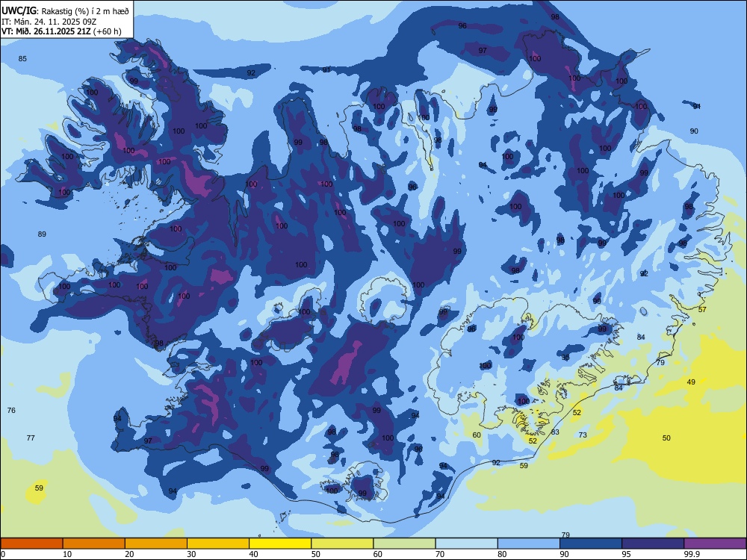Screen dimensions: 747x560
Task: Click the dark orange 0–10 legend swatch
Action: point(31,544)
